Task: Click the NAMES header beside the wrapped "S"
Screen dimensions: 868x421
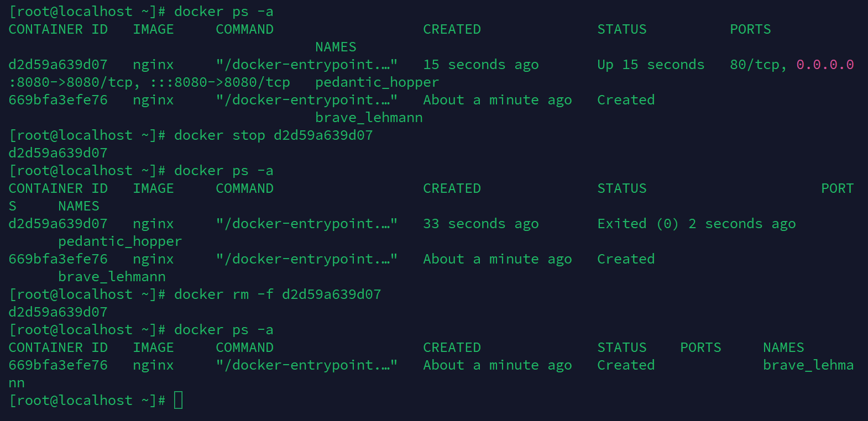Action: [79, 206]
